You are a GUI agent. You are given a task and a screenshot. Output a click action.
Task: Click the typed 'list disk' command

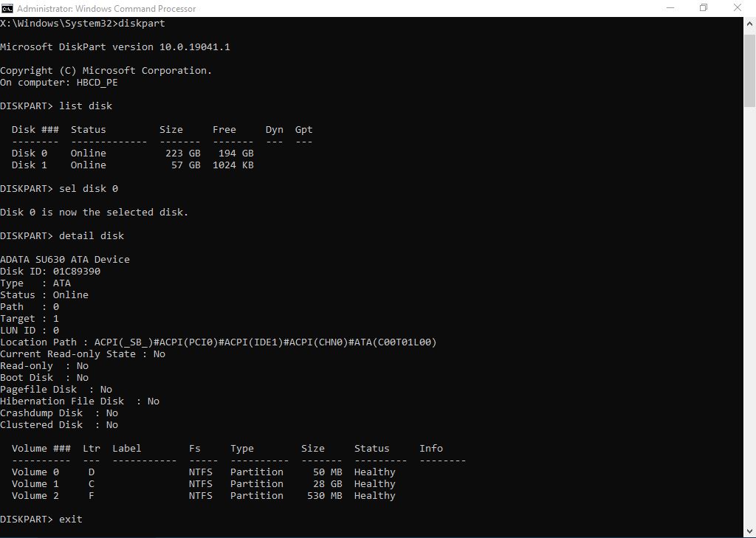coord(86,106)
